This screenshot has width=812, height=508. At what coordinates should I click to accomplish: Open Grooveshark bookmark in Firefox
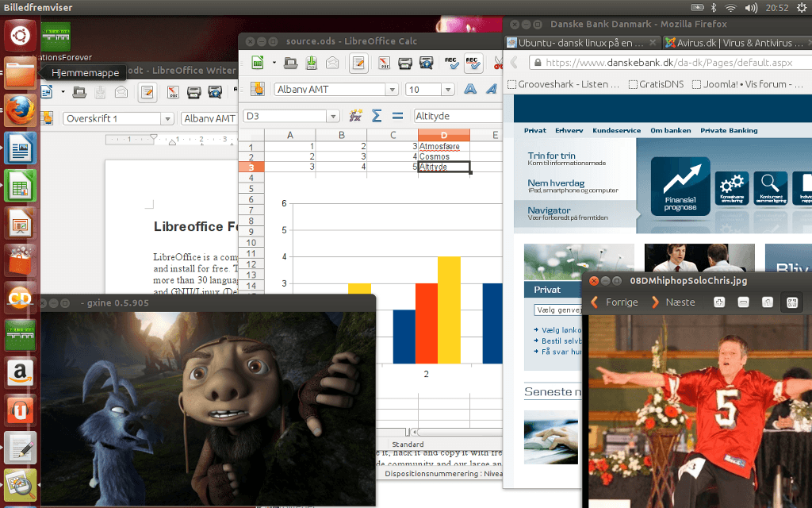(564, 84)
